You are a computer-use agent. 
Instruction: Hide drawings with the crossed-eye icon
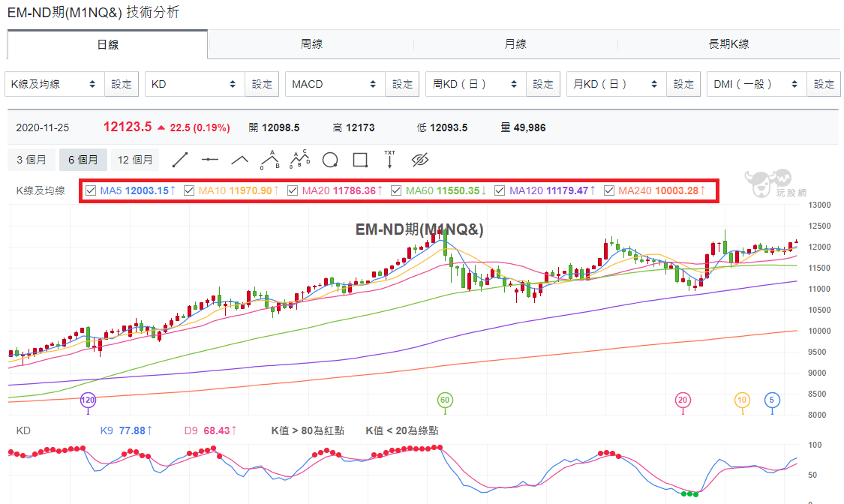[420, 160]
